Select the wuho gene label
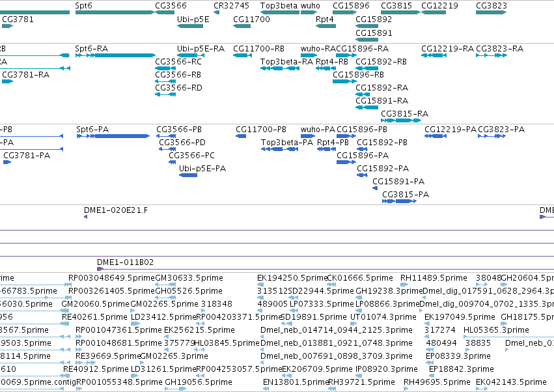This screenshot has width=554, height=392. click(x=311, y=6)
